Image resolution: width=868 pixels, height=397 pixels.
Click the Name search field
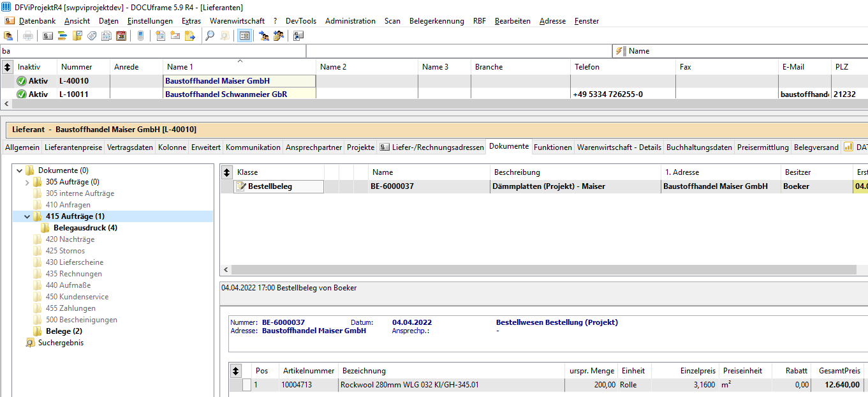(x=740, y=51)
